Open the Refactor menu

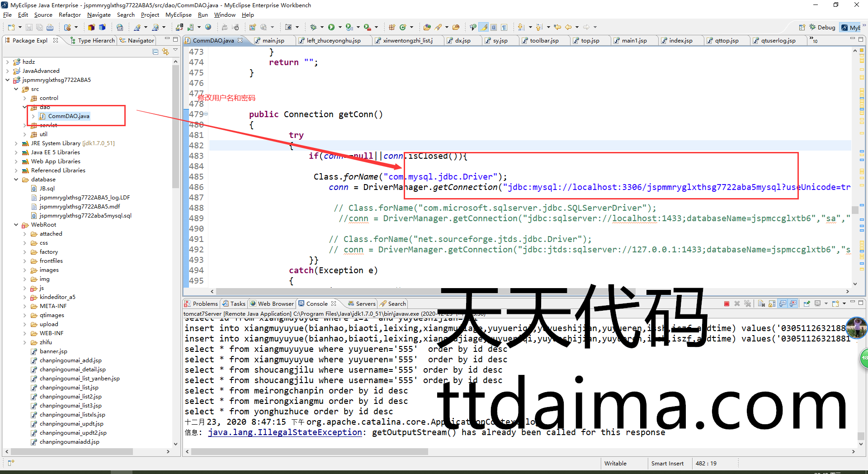click(x=70, y=15)
